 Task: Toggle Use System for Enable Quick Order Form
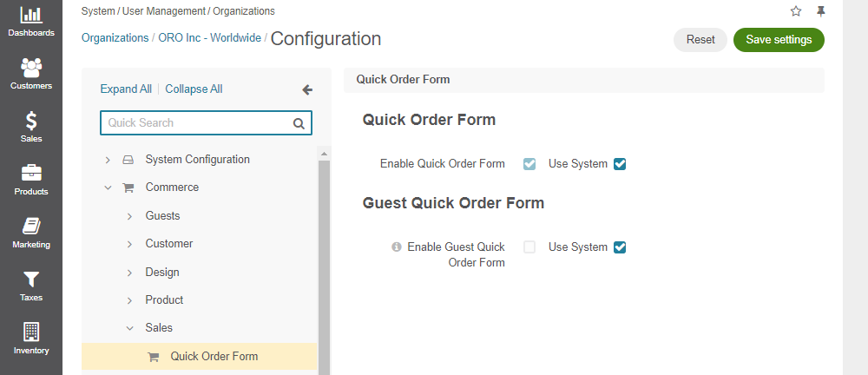620,164
